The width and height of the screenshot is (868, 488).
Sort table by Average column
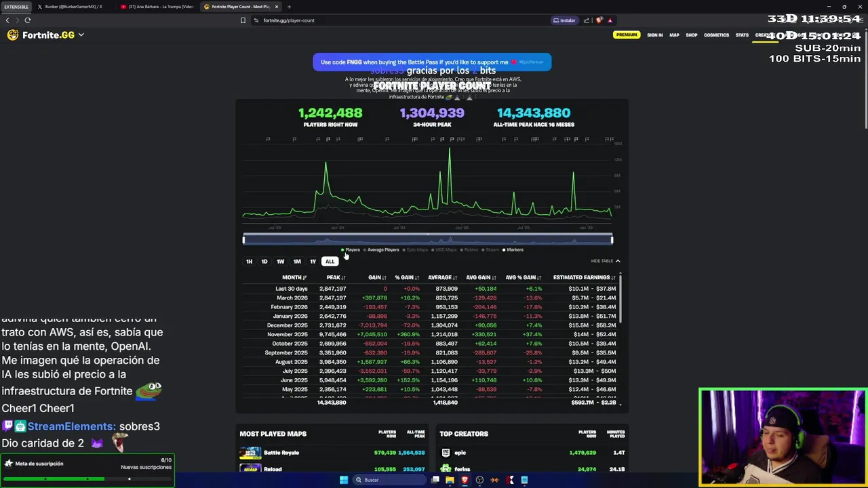[442, 277]
